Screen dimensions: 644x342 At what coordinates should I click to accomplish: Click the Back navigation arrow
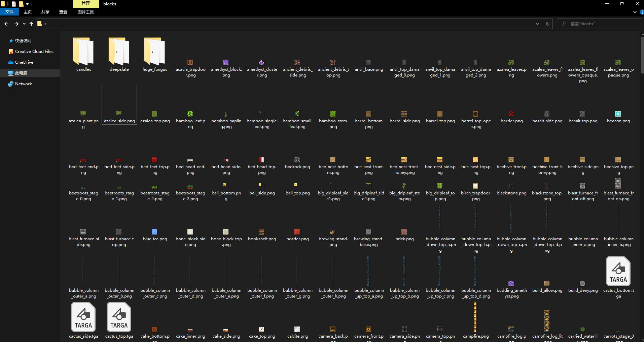tap(6, 24)
